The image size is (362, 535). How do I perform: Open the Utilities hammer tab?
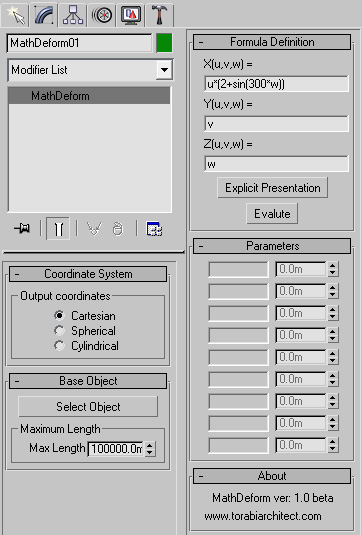click(x=159, y=15)
